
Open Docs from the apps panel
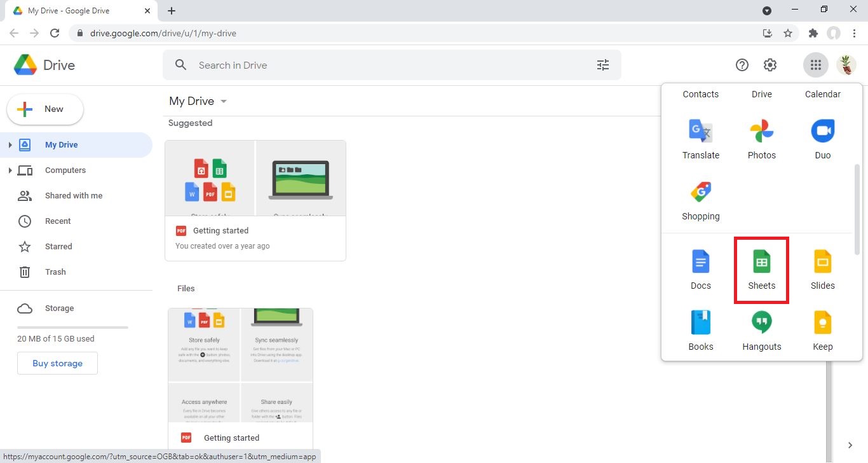(x=701, y=270)
